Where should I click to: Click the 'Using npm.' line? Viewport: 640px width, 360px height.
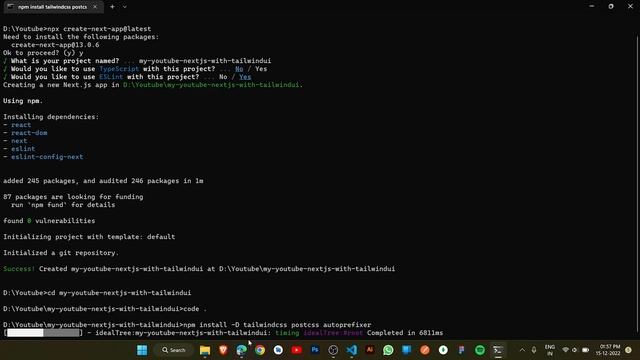(23, 101)
